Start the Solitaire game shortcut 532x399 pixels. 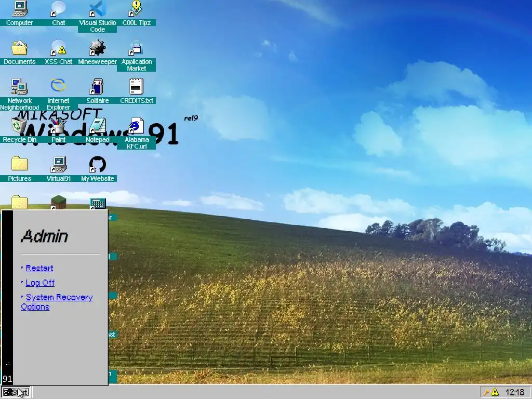[x=97, y=91]
